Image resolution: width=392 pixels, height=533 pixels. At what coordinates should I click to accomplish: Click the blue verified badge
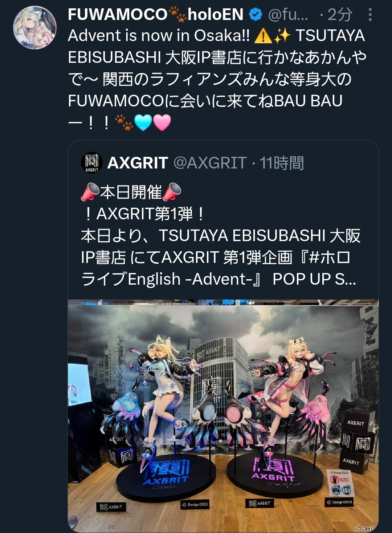[256, 15]
